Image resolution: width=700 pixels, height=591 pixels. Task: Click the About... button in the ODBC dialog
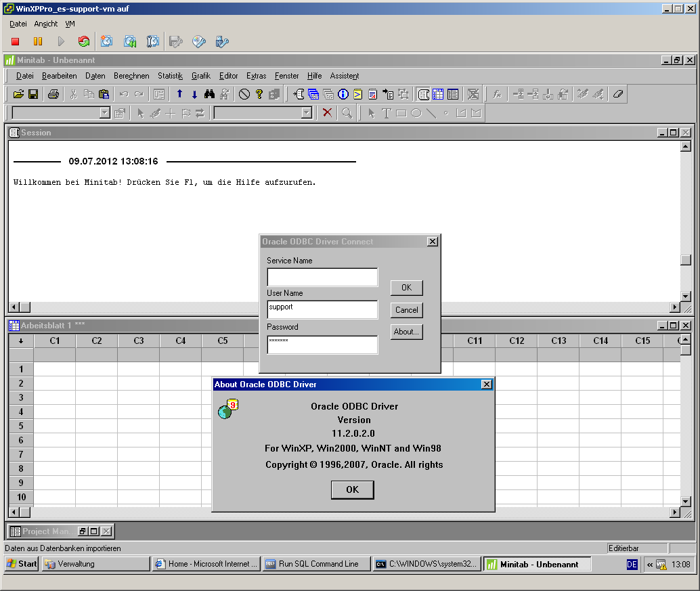pos(406,332)
